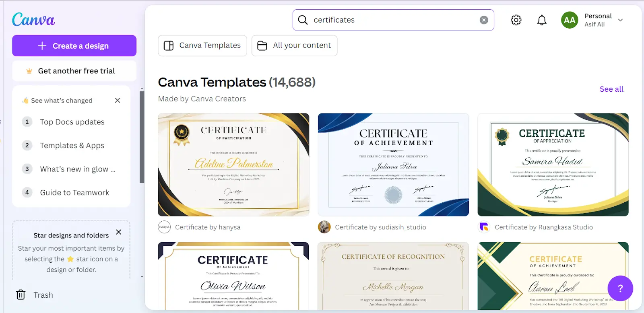Open the settings gear

(x=516, y=20)
